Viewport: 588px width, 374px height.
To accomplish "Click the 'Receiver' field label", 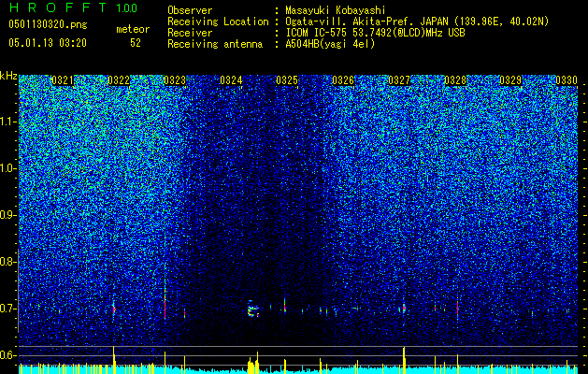I will coord(190,33).
